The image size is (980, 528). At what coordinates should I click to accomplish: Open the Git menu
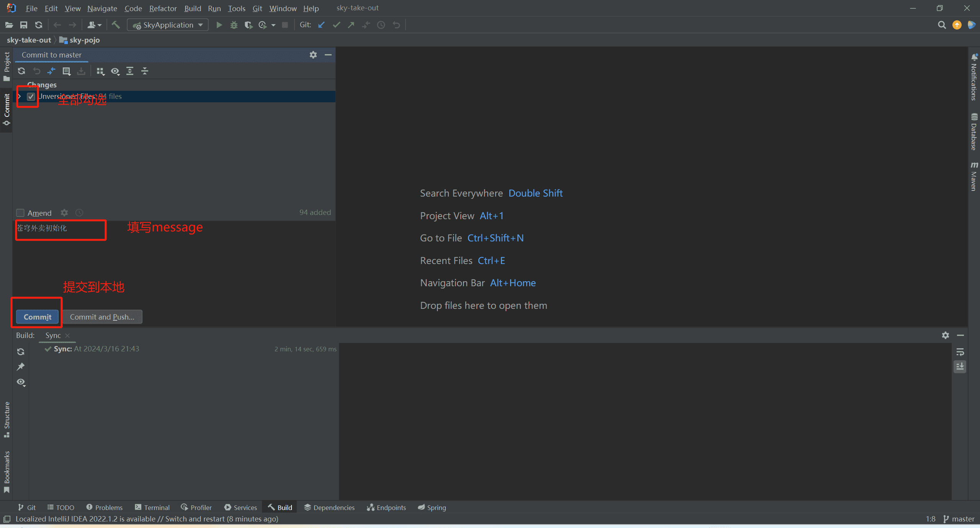257,8
